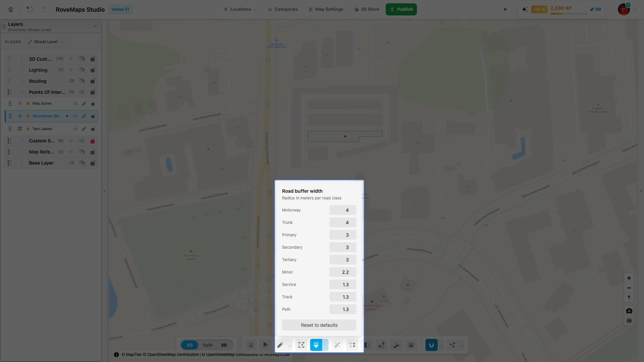Open the Venue 51 badge

click(x=120, y=9)
